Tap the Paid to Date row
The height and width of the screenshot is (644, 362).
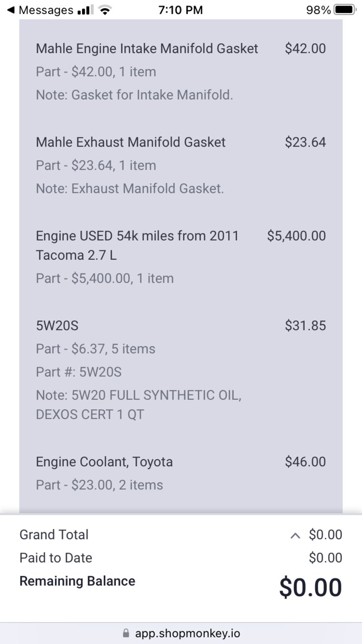181,558
